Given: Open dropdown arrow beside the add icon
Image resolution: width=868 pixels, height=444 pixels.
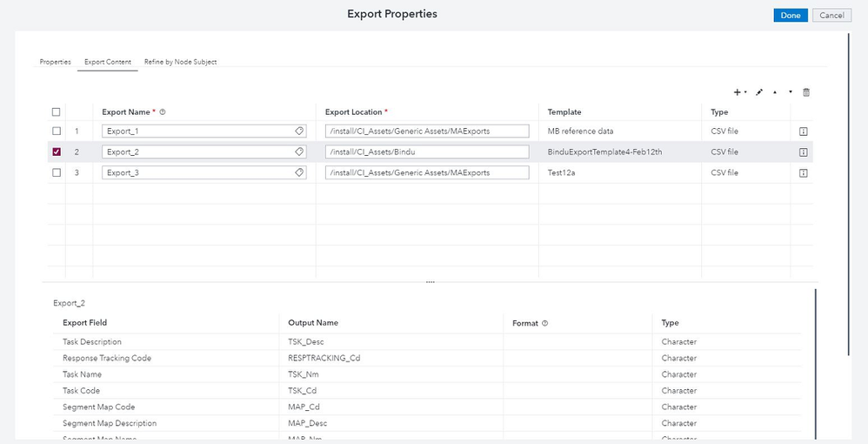Looking at the screenshot, I should (745, 92).
